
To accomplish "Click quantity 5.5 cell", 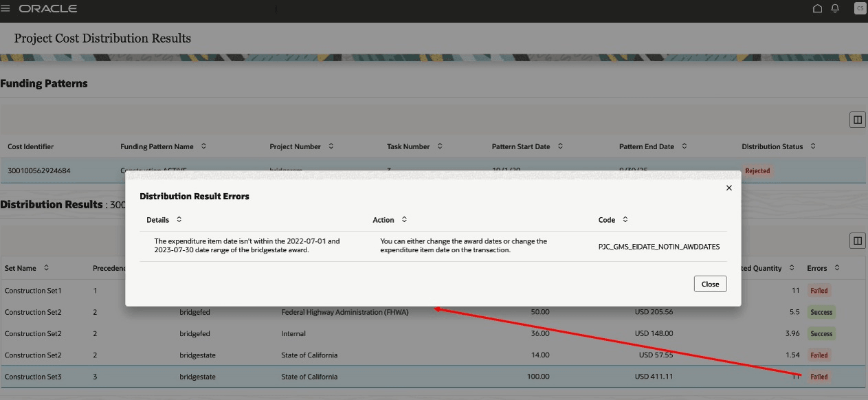I will coord(794,312).
